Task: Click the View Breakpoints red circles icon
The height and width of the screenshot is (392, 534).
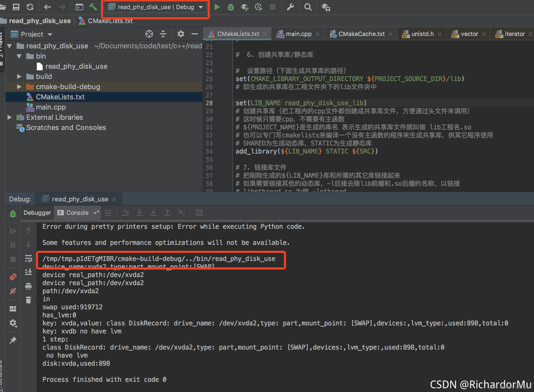Action: 13,277
